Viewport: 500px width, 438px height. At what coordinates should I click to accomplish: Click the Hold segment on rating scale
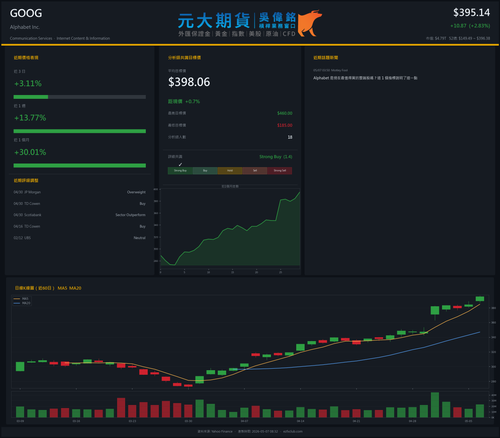click(x=230, y=171)
